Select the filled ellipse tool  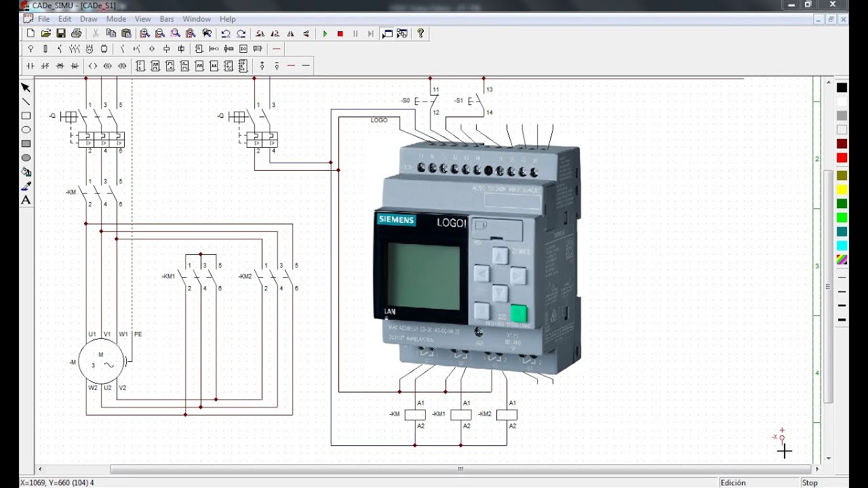(x=26, y=158)
